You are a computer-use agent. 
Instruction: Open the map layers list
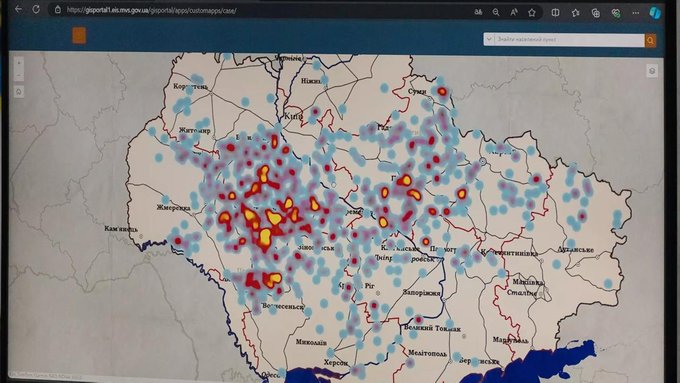(652, 71)
